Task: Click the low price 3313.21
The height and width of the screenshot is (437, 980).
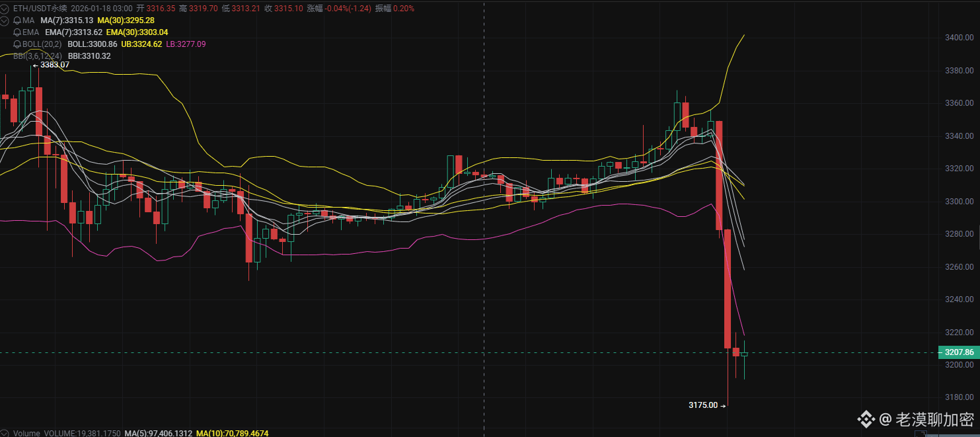Action: [x=246, y=9]
